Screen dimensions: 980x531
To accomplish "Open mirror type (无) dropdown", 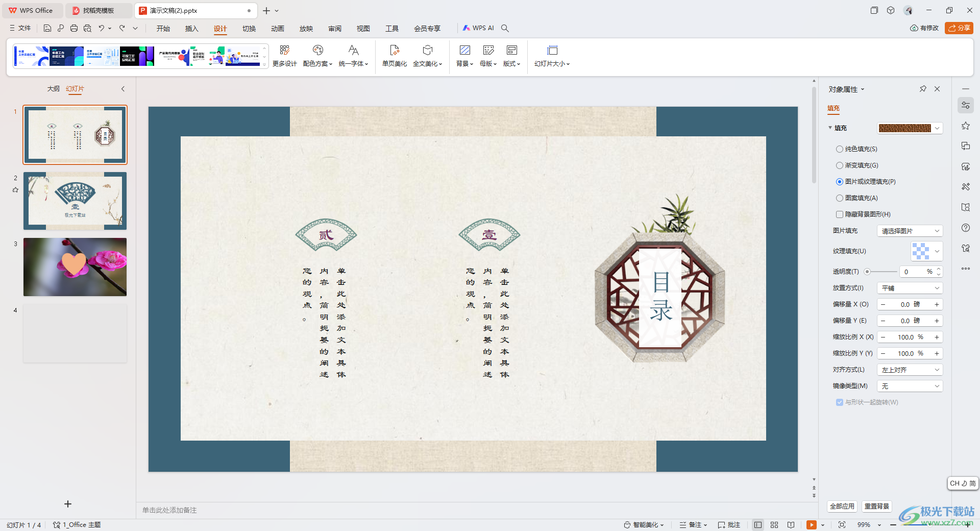I will [x=910, y=386].
